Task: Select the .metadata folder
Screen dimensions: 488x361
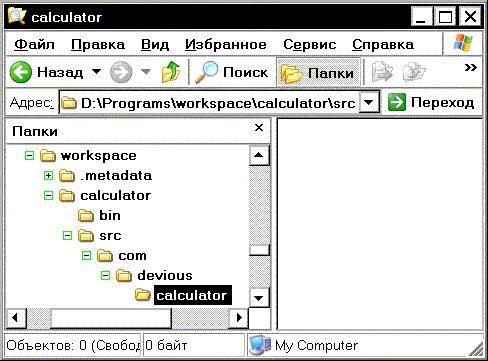Action: [116, 176]
